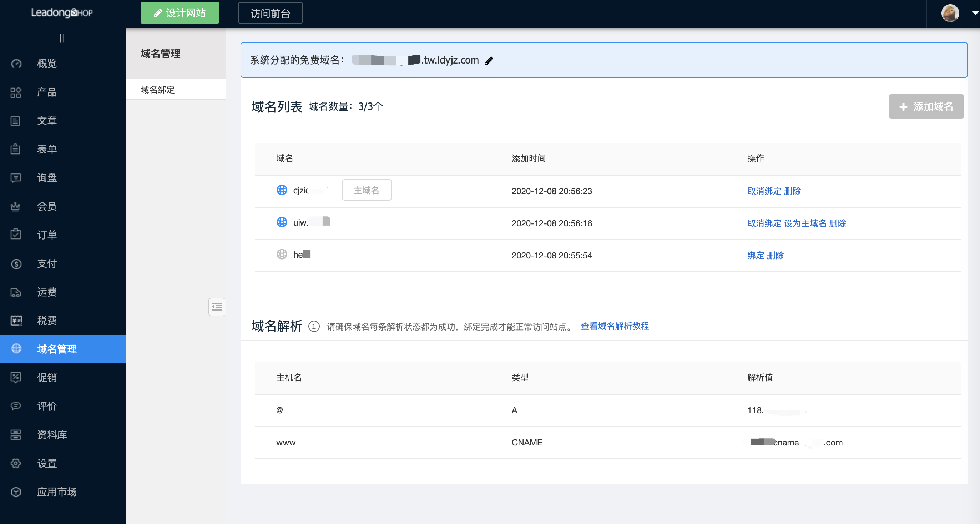Collapse the secondary panel via edge arrow

tap(217, 307)
